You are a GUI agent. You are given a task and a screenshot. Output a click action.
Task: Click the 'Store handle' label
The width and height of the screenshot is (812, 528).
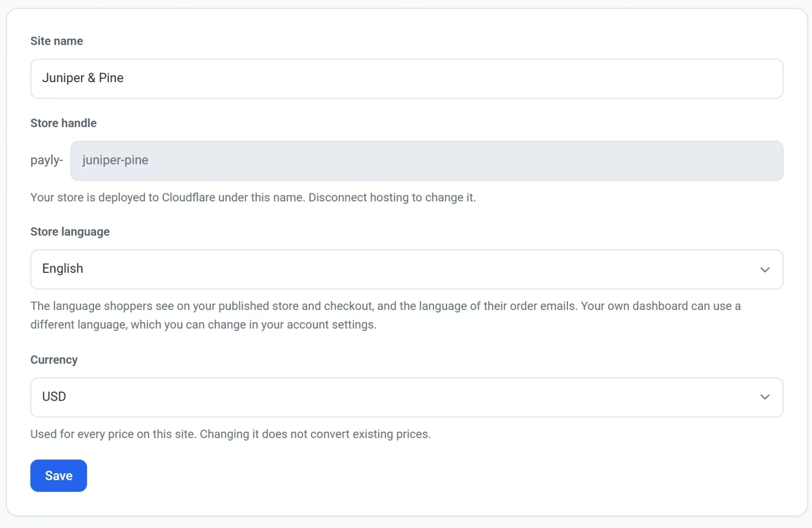tap(63, 123)
